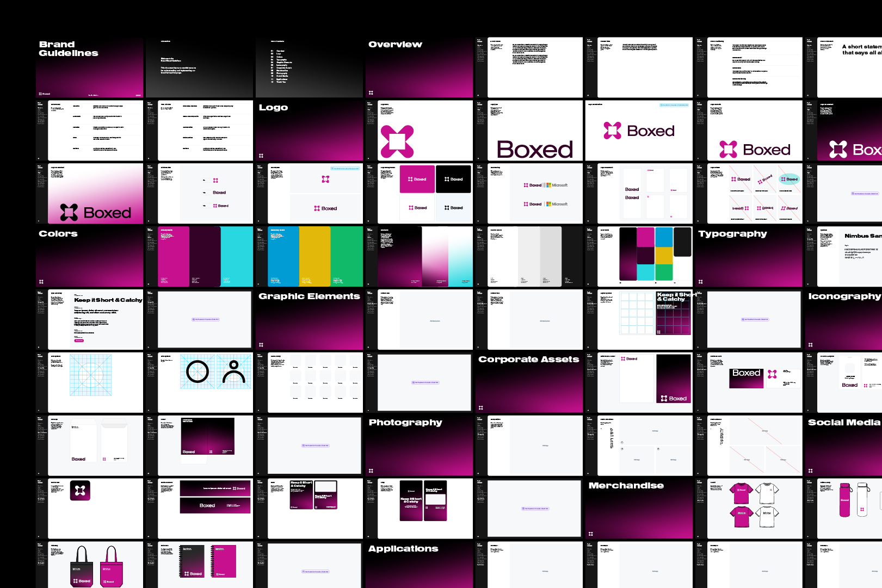The width and height of the screenshot is (882, 588).
Task: Open the Typography section title slide
Action: [x=749, y=257]
